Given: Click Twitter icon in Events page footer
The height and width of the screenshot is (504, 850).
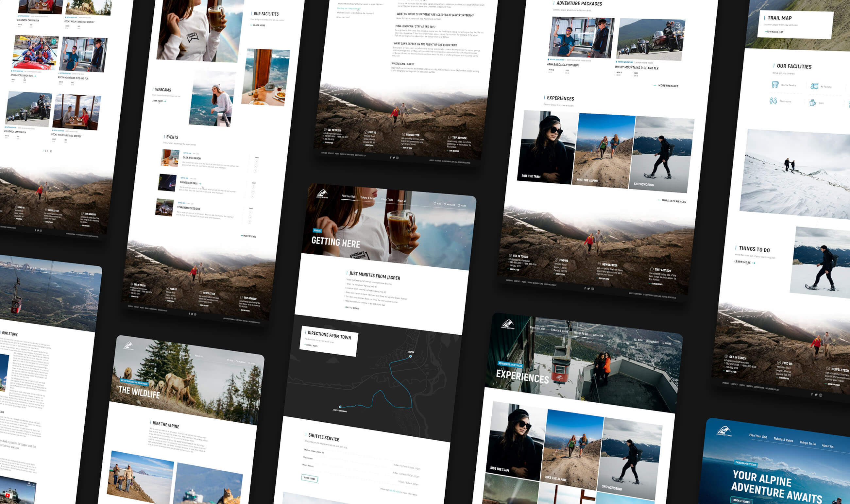Looking at the screenshot, I should click(x=192, y=314).
